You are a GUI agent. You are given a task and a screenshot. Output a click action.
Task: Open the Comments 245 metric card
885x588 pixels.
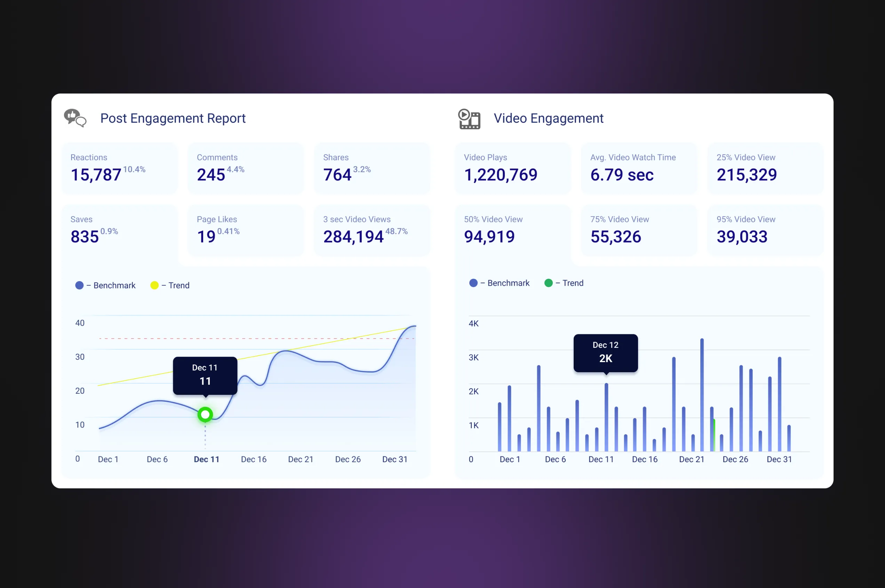tap(246, 169)
